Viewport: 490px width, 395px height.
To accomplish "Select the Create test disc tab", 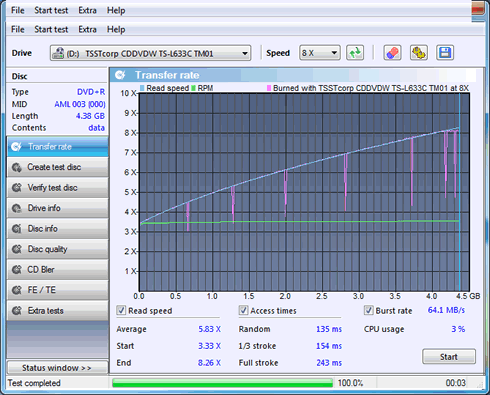I will pos(57,167).
